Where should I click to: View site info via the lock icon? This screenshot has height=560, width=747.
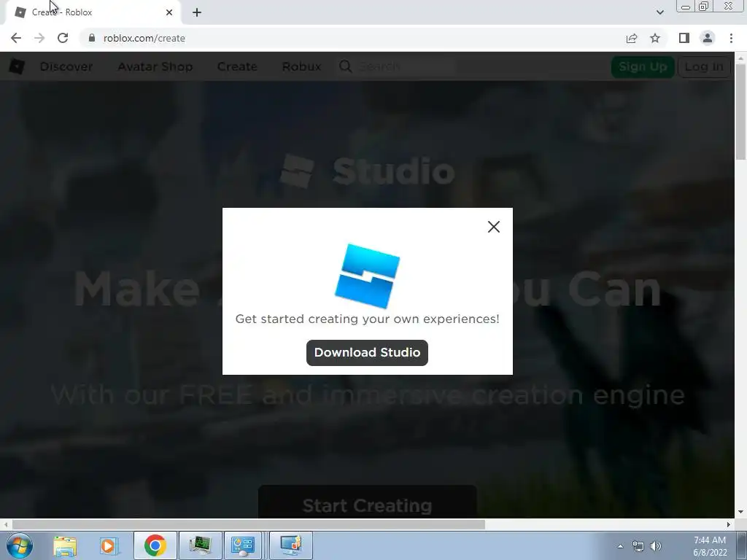pyautogui.click(x=92, y=38)
